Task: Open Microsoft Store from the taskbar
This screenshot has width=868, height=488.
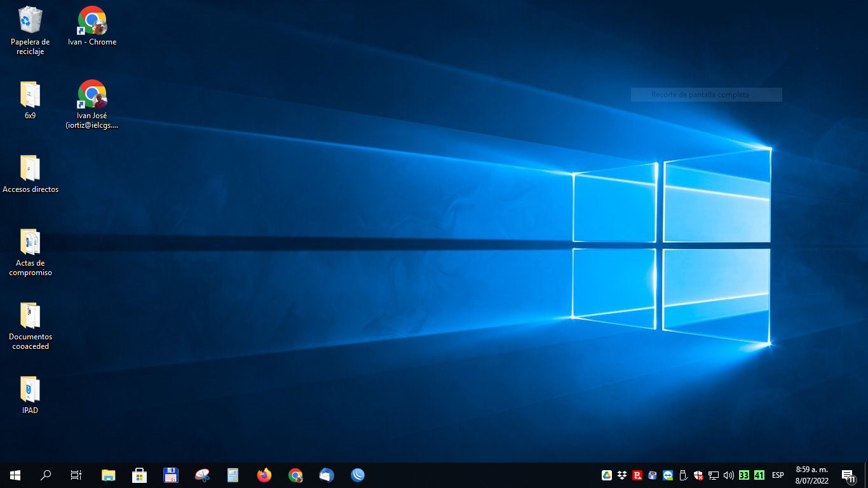Action: coord(139,475)
